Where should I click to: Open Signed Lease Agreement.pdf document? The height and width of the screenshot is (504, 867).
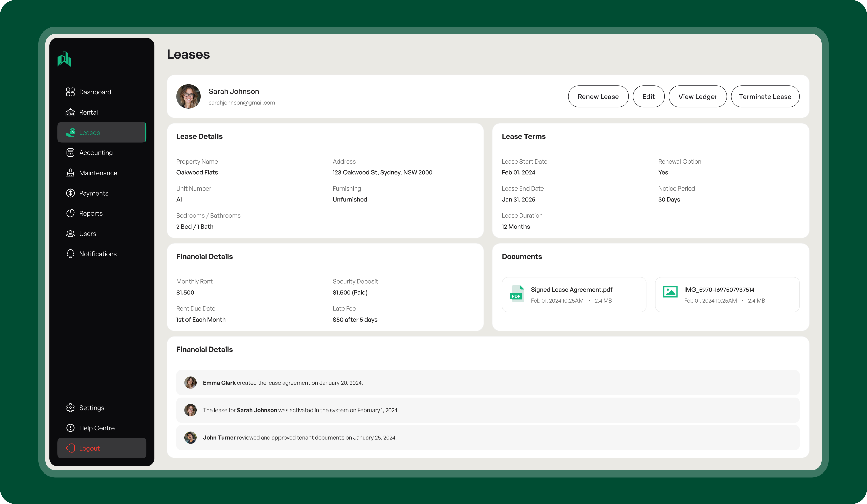(574, 295)
